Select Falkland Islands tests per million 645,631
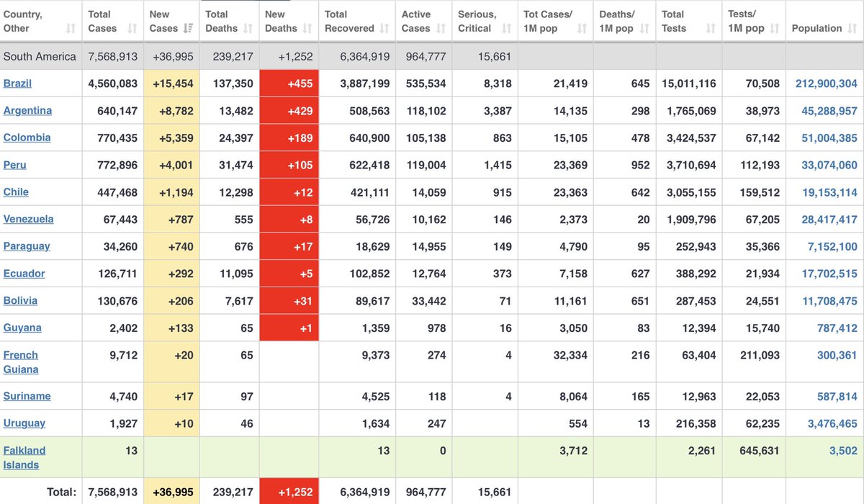The image size is (864, 504). coord(754,458)
